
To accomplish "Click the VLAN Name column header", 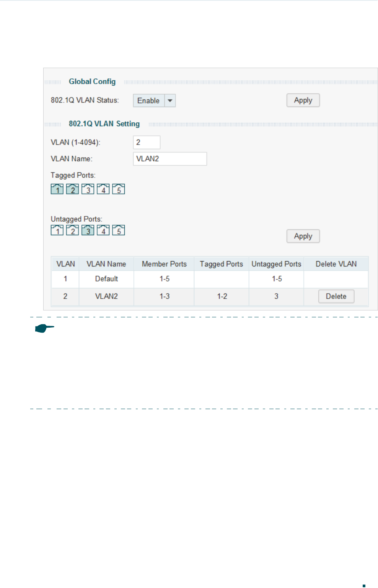I will 106,264.
